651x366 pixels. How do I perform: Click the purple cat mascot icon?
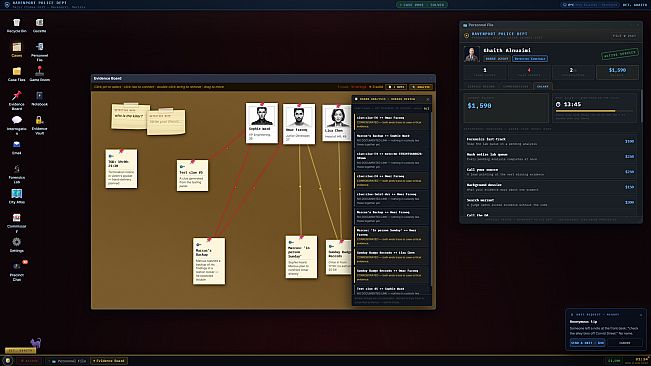[x=36, y=343]
